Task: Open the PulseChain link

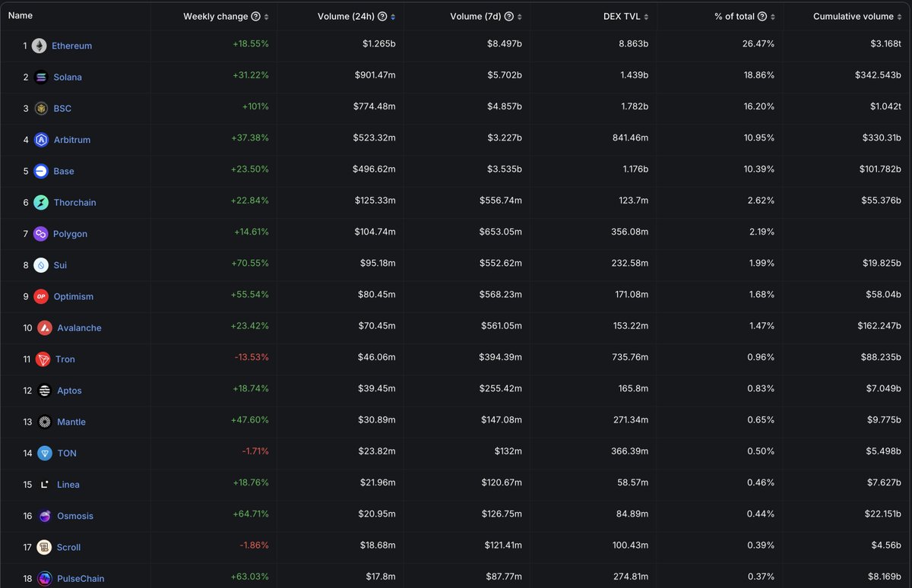Action: (x=81, y=578)
